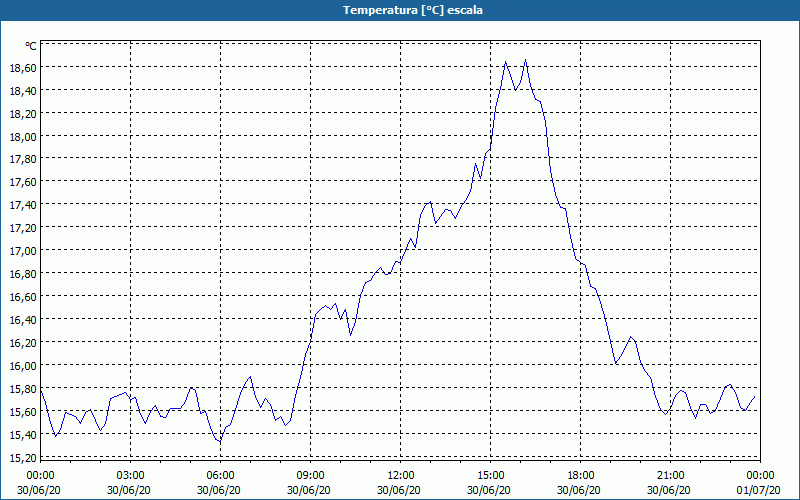Select the 16,80 y-axis label
The height and width of the screenshot is (500, 800).
tap(23, 273)
